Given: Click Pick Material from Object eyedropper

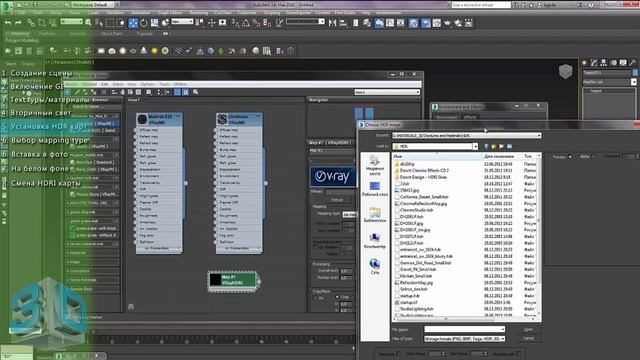Looking at the screenshot, I should (77, 92).
